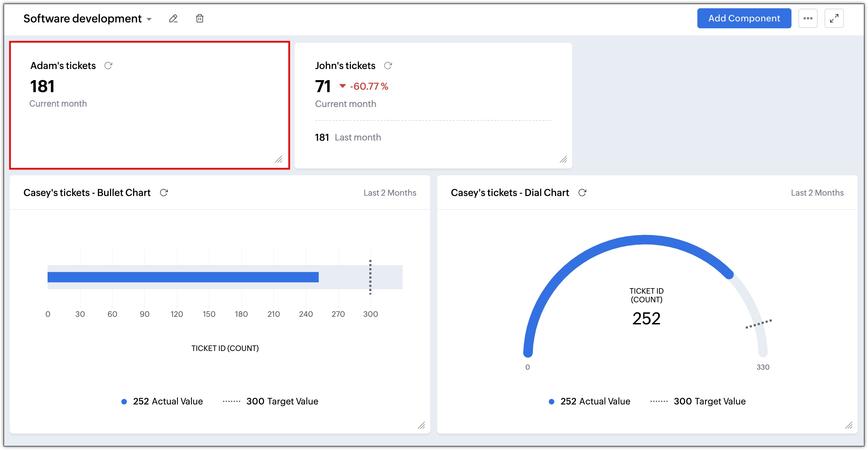The image size is (868, 450).
Task: Click resize handle of Bullet Chart card
Action: tap(421, 425)
